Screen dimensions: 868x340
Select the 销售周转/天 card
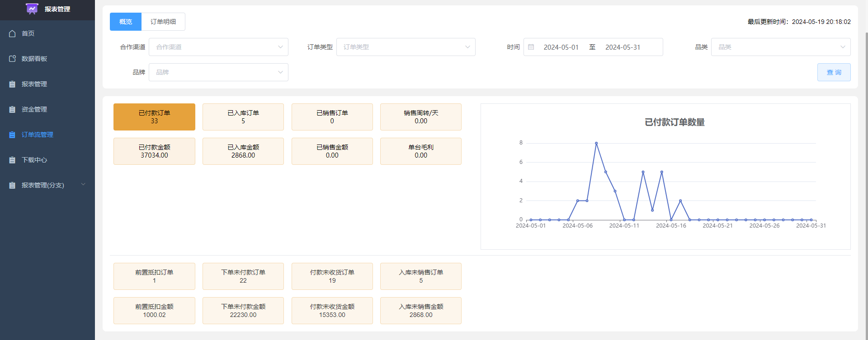coord(421,117)
